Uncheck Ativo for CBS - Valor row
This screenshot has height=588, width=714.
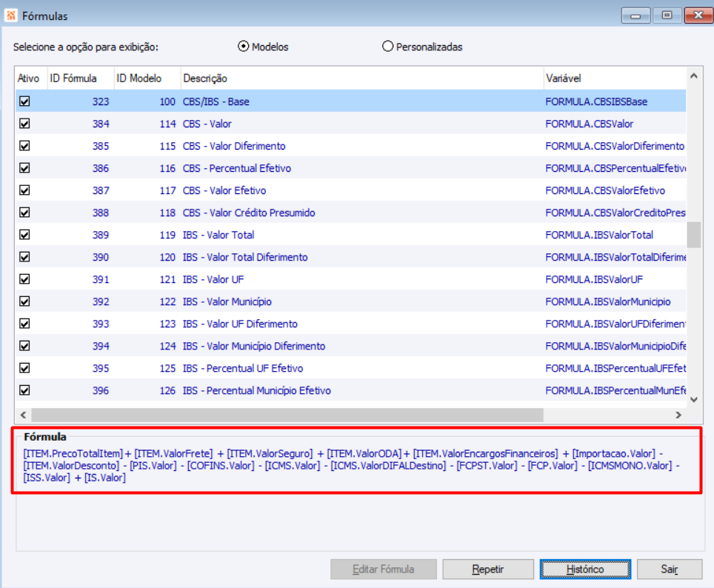coord(24,124)
